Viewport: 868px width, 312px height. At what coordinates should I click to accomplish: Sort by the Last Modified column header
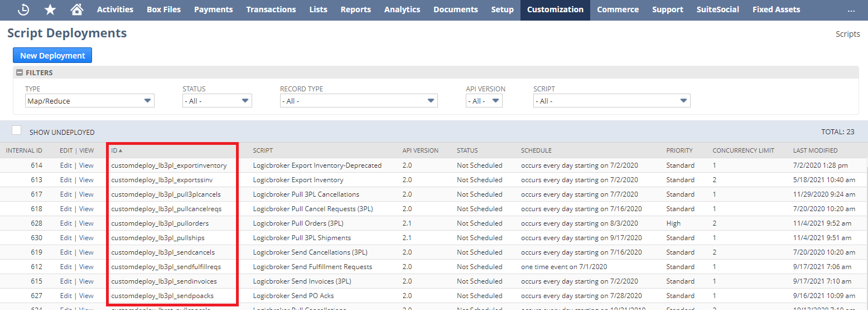click(815, 150)
